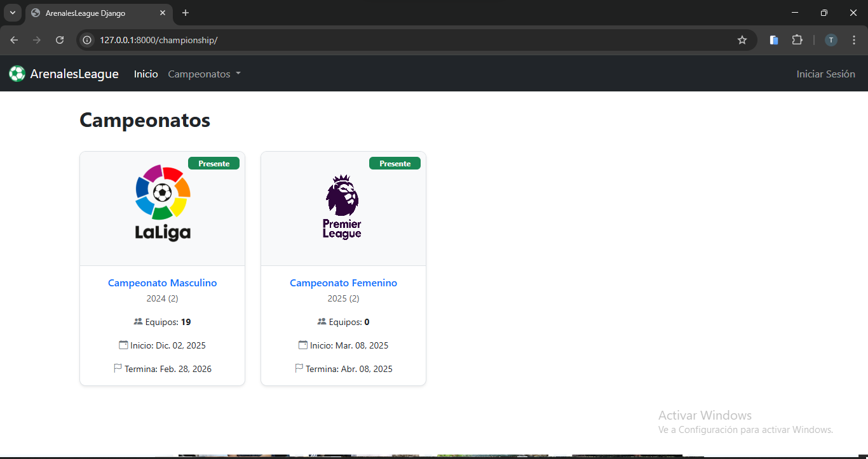
Task: Open the Chrome three-dot menu
Action: [x=853, y=40]
